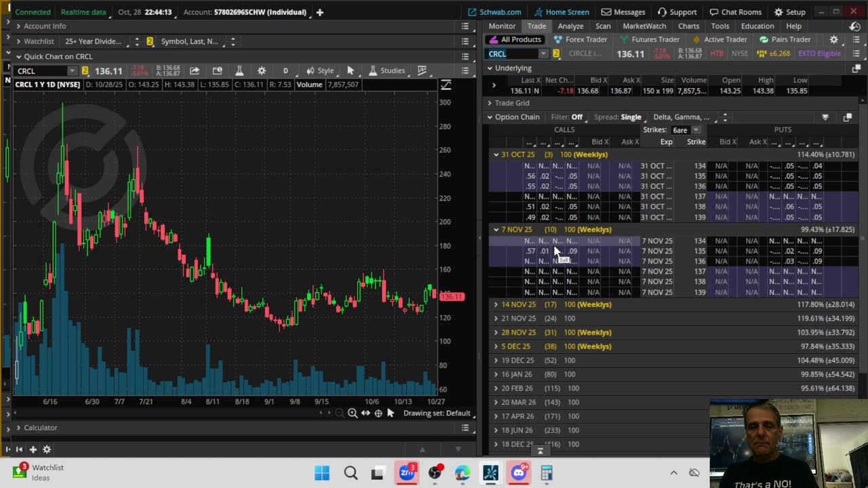Open sidebar settings gear at bottom left

point(47,449)
